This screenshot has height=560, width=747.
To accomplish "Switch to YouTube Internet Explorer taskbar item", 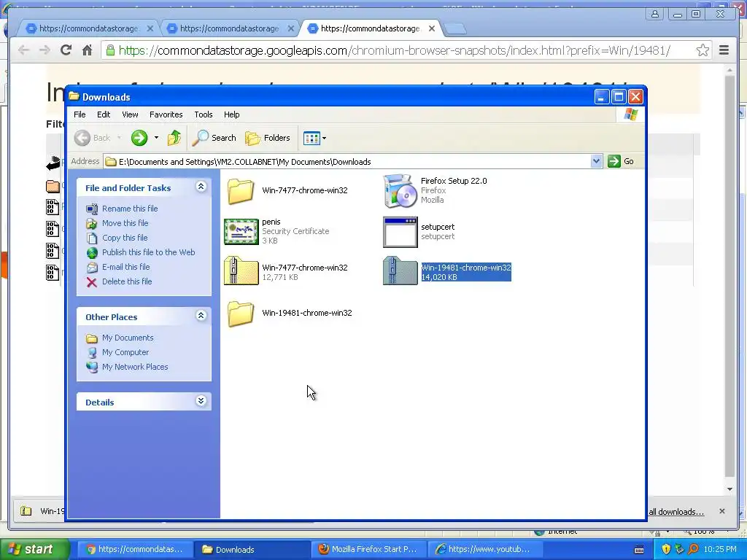I will pyautogui.click(x=485, y=550).
